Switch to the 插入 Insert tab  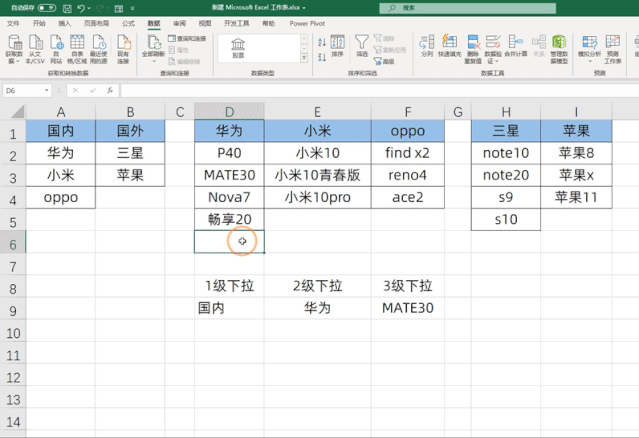[64, 23]
